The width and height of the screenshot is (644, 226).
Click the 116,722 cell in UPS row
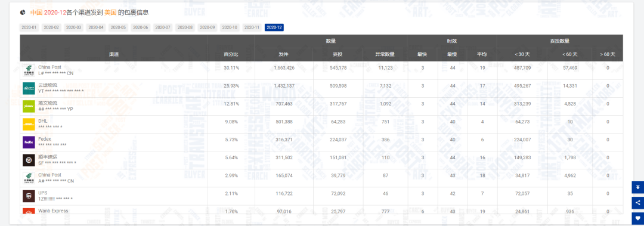[x=284, y=193]
